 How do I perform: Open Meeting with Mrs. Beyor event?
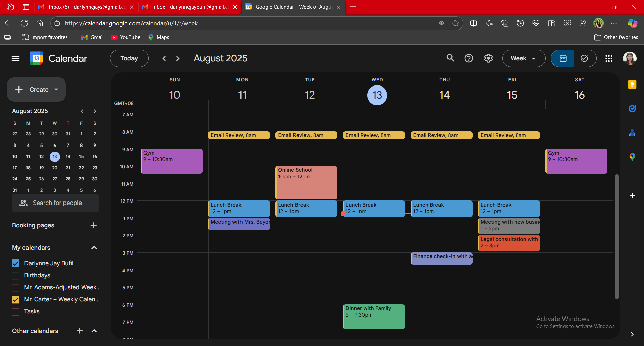(x=239, y=224)
